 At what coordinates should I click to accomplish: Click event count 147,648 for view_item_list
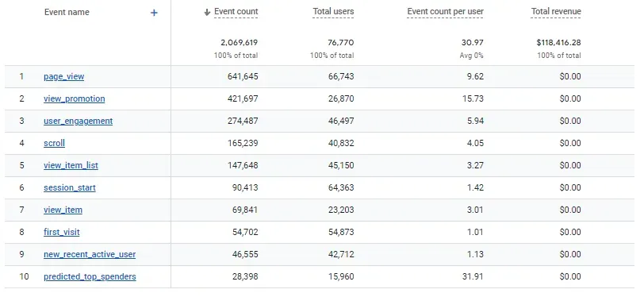(x=243, y=165)
